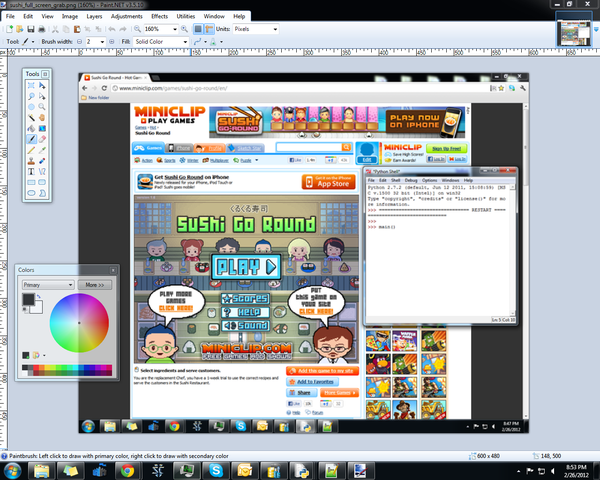600x480 pixels.
Task: Open the Adjustments menu
Action: coord(127,16)
